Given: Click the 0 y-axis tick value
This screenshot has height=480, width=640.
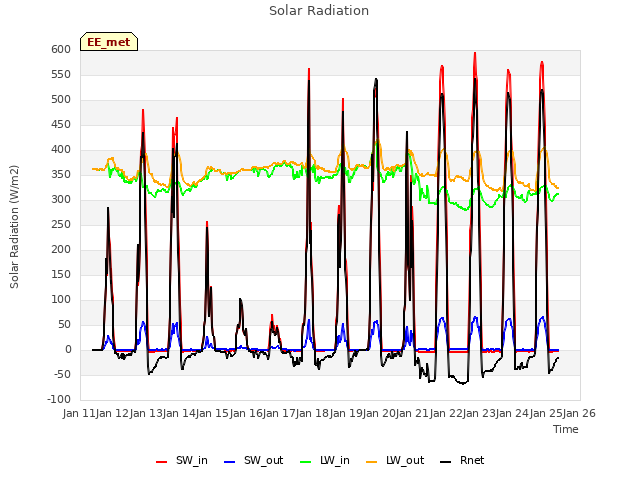Looking at the screenshot, I should (x=68, y=349).
